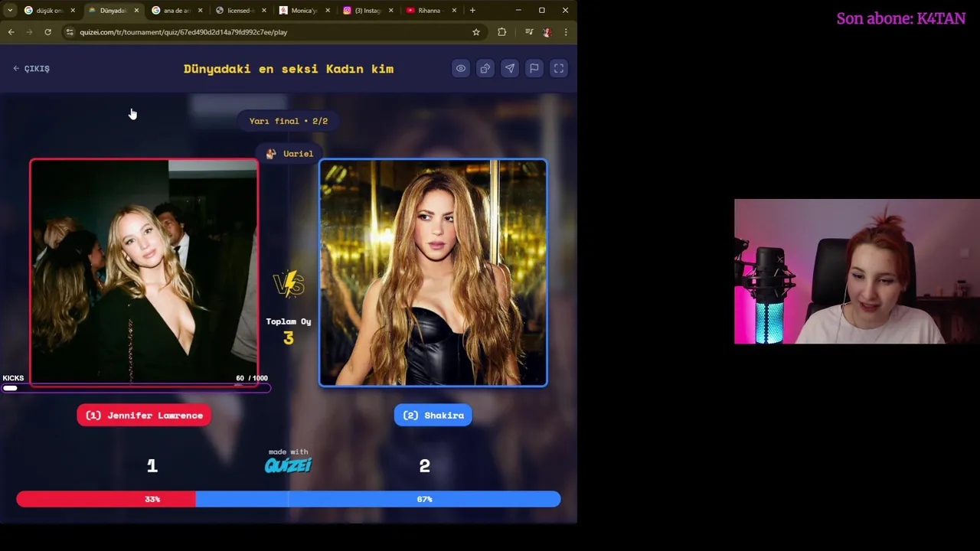The width and height of the screenshot is (980, 551).
Task: Go back to previous page
Action: tap(11, 32)
